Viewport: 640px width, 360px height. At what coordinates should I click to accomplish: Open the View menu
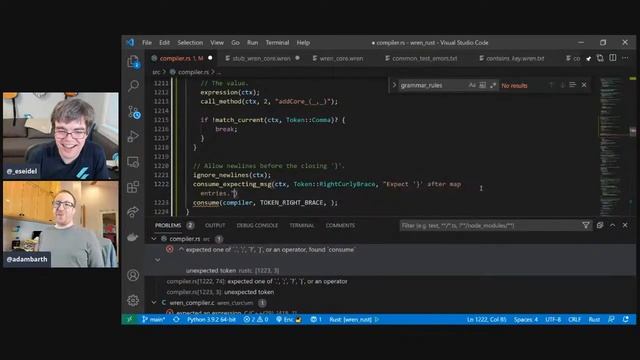point(217,42)
